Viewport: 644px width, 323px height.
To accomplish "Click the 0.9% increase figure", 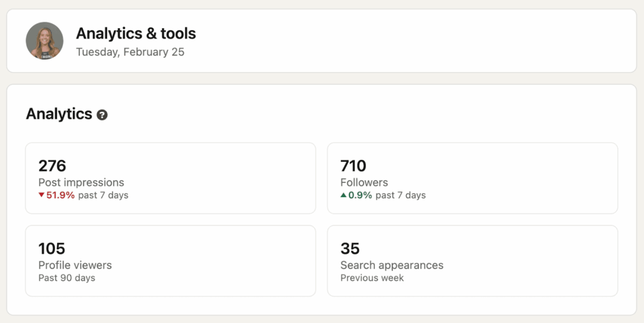I will pos(360,195).
